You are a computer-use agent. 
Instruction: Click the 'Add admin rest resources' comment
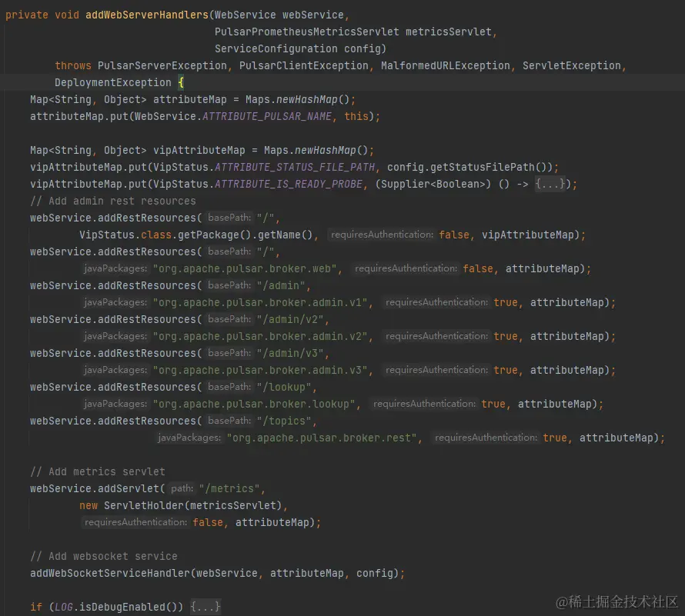click(112, 201)
